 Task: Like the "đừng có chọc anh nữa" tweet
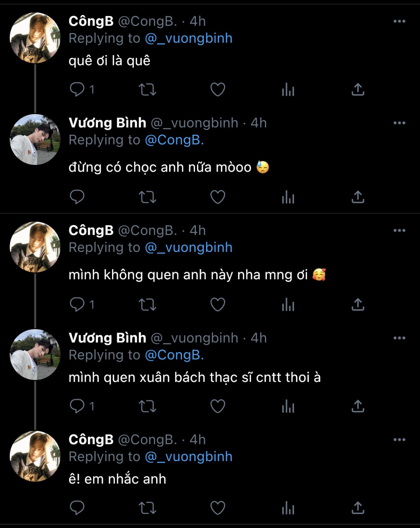click(x=218, y=197)
